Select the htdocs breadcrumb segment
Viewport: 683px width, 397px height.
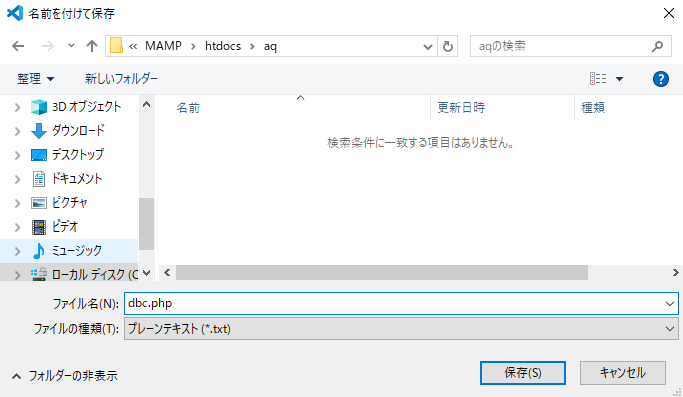point(223,46)
